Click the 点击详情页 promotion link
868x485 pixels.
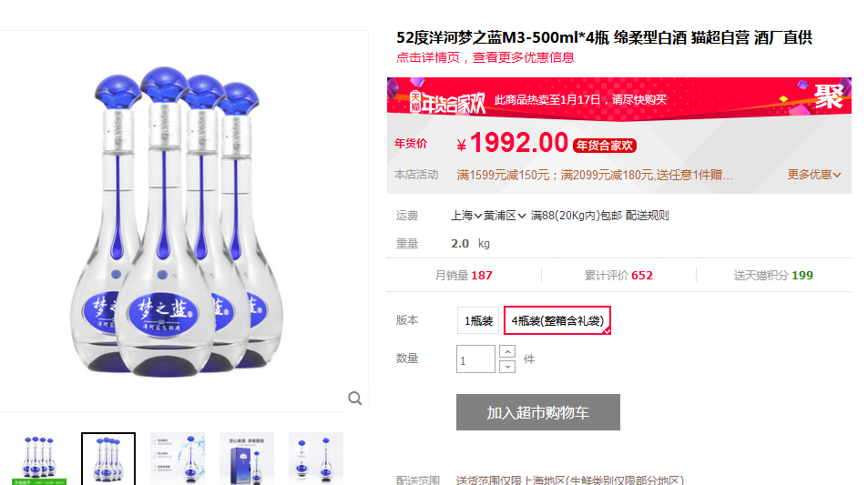tap(485, 57)
